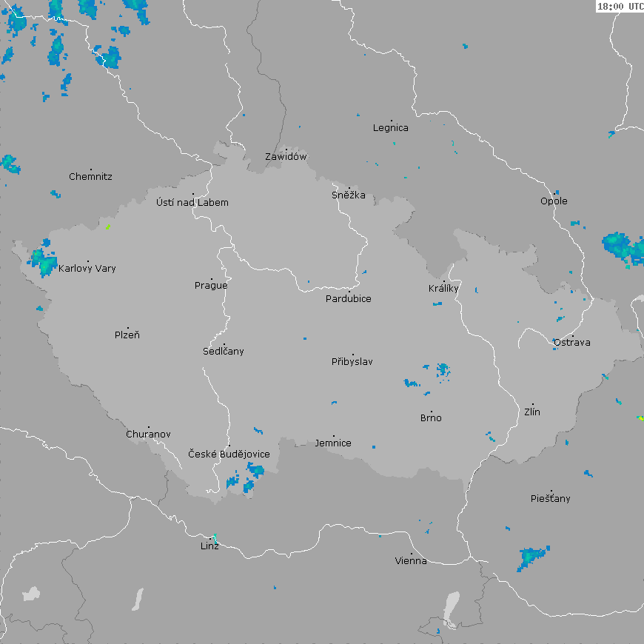
Task: Click the Plzeň city label
Action: [127, 335]
